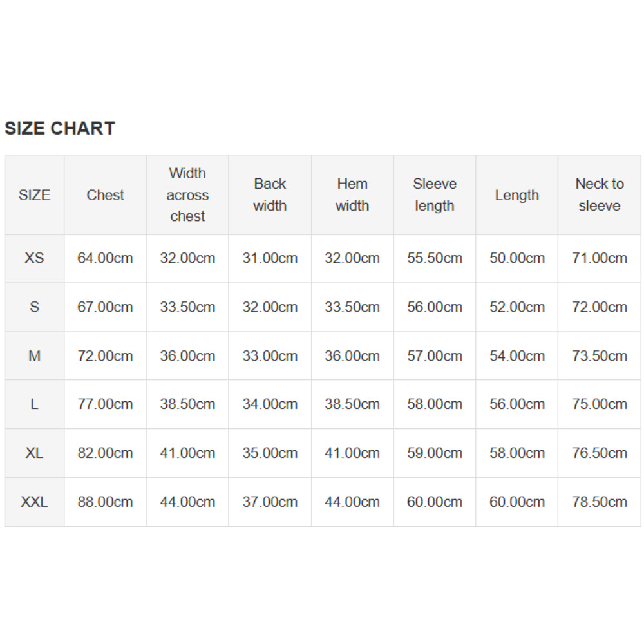This screenshot has width=644, height=644.
Task: Select the L size row label
Action: (35, 404)
